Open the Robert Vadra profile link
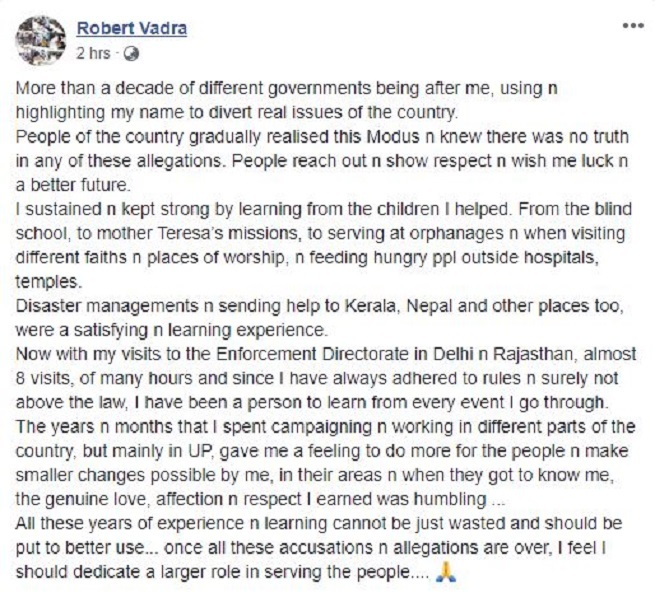Screen dimensions: 655x593 132,28
